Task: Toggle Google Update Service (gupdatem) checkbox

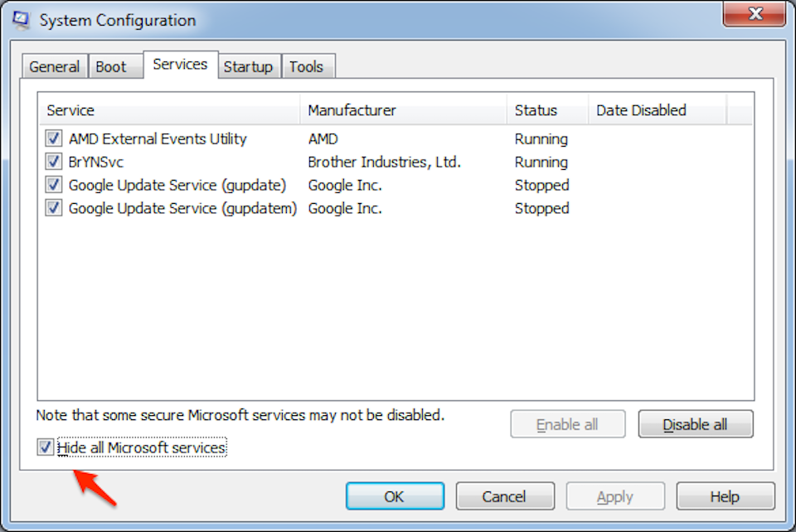Action: (x=54, y=209)
